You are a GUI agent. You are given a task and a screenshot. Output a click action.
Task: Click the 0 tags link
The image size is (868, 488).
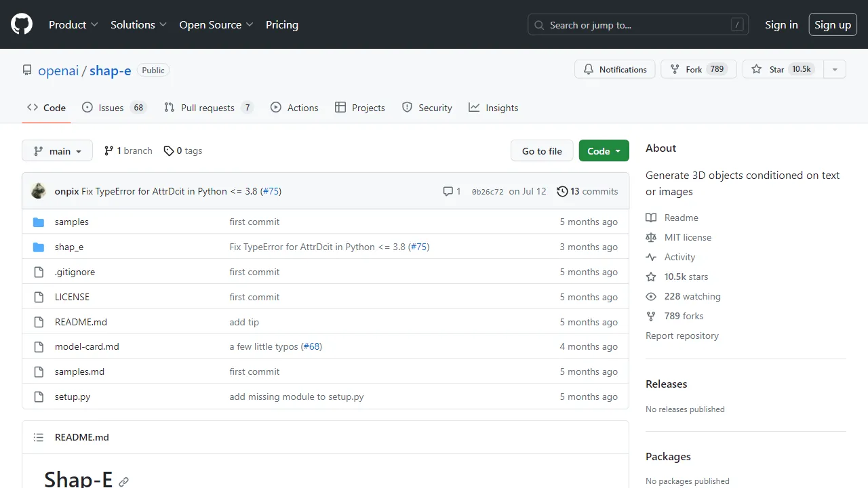tap(183, 150)
